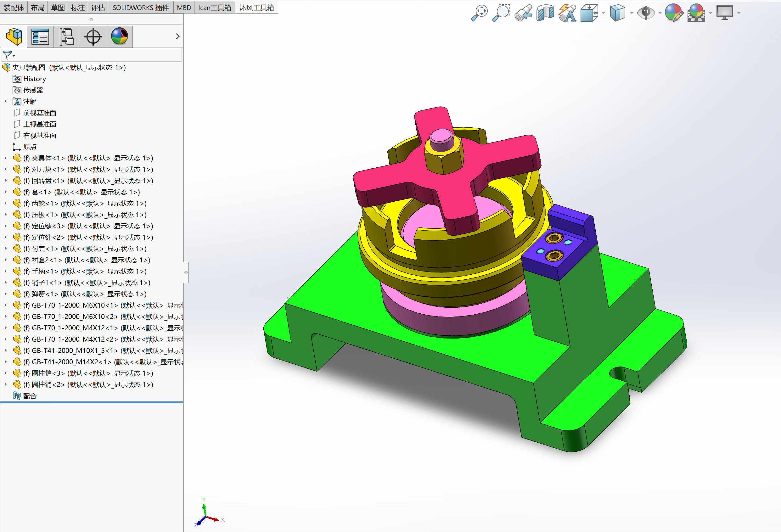Click the Hide/Show Items eye icon
Screen dimensions: 781x532
pyautogui.click(x=646, y=13)
